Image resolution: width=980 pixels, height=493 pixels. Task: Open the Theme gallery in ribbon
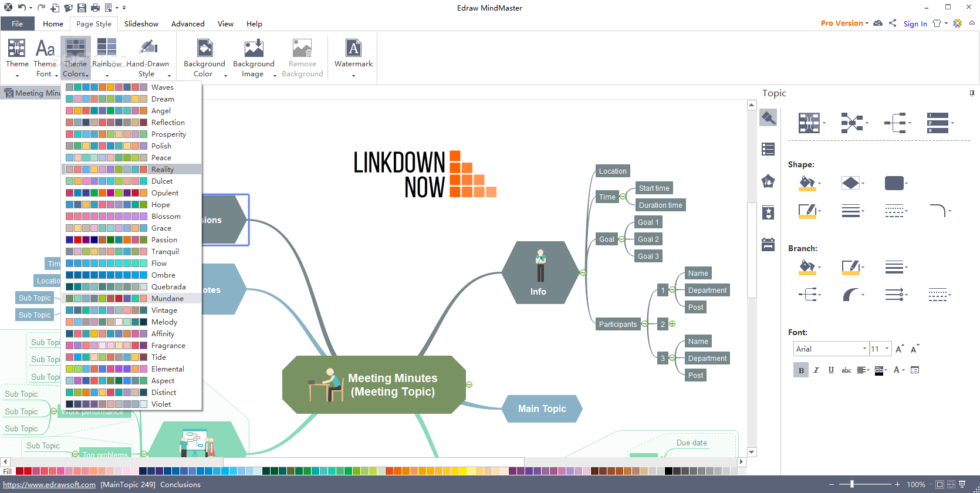tap(17, 58)
